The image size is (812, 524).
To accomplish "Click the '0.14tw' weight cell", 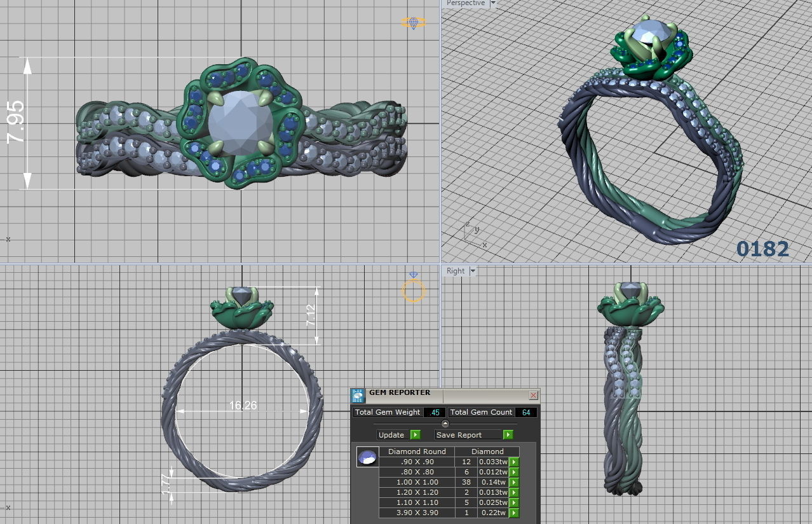I will [493, 482].
